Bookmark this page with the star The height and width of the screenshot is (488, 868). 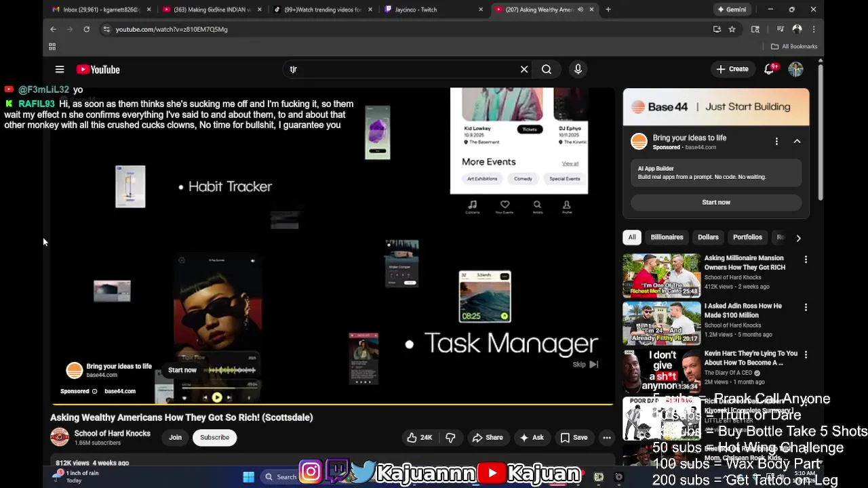click(x=732, y=29)
